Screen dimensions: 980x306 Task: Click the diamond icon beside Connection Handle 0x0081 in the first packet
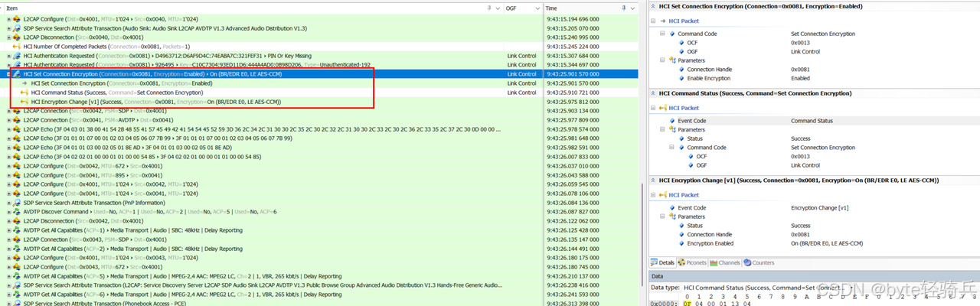point(681,70)
